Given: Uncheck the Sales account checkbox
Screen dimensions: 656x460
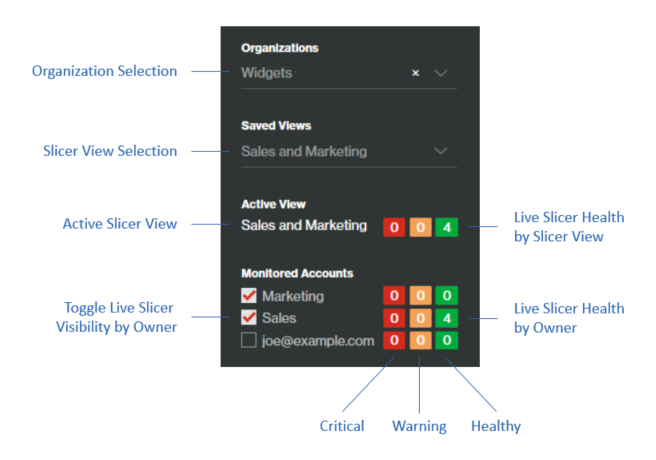Looking at the screenshot, I should 249,317.
